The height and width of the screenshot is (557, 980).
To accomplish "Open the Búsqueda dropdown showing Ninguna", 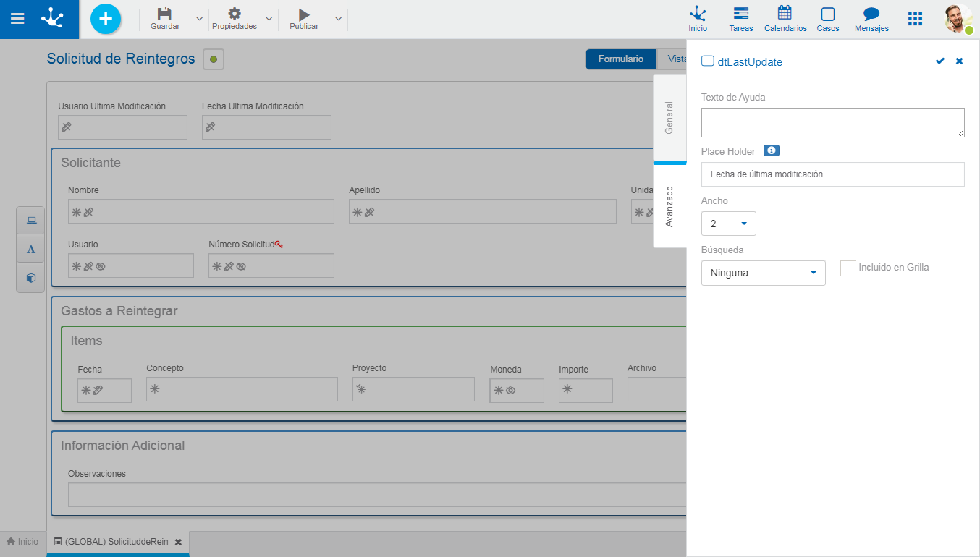I will point(763,273).
